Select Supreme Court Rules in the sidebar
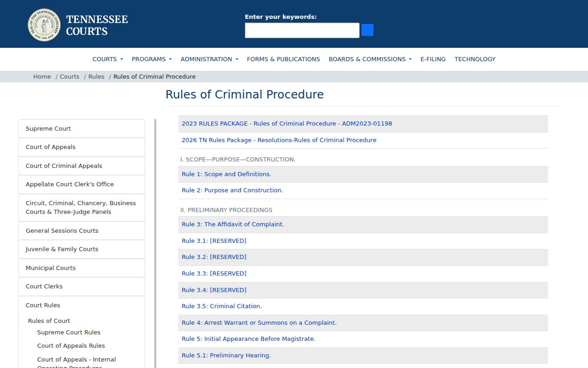 click(x=69, y=333)
